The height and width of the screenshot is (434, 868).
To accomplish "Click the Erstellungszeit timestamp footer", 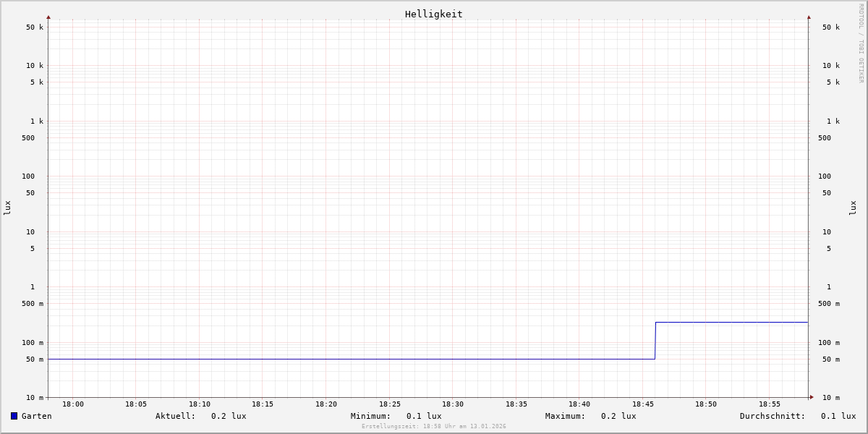I will [434, 427].
